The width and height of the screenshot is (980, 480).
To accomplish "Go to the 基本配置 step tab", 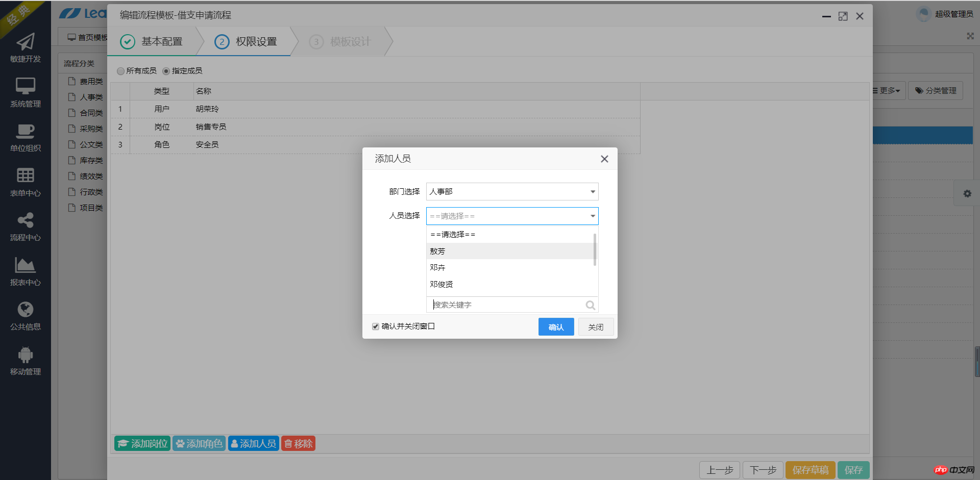I will 152,42.
